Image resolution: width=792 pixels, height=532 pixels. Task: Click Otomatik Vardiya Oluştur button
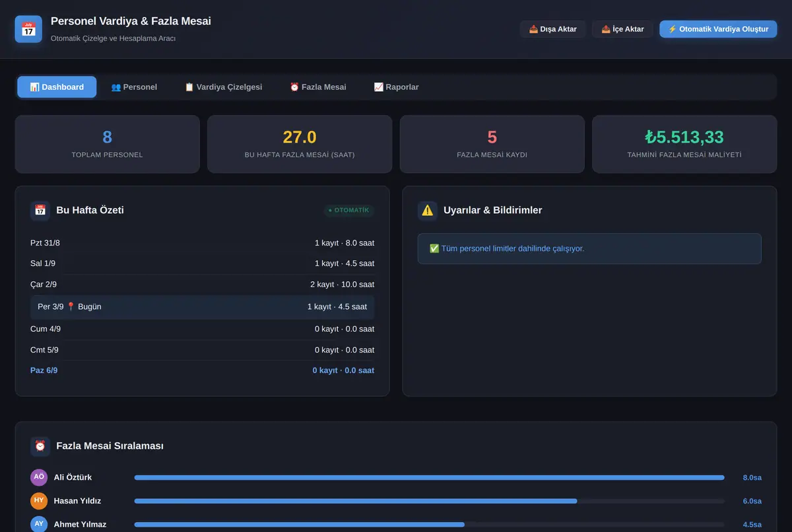[x=718, y=29]
